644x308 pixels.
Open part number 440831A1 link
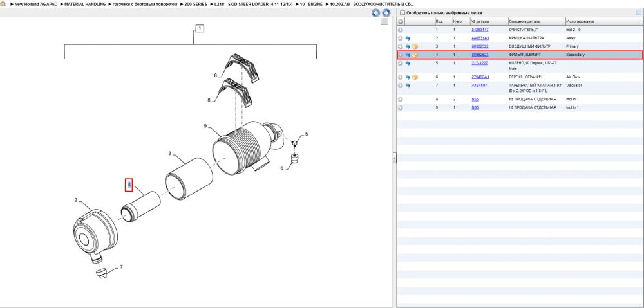[x=480, y=38]
